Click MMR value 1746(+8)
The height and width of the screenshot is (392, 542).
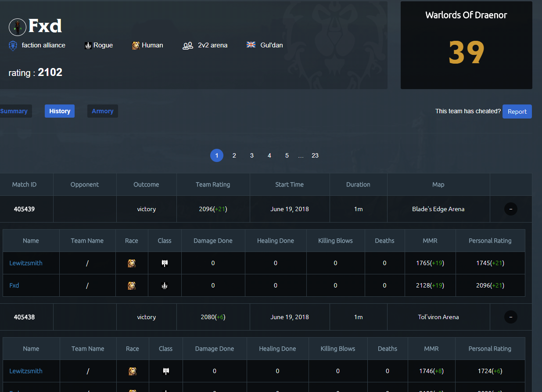point(431,371)
